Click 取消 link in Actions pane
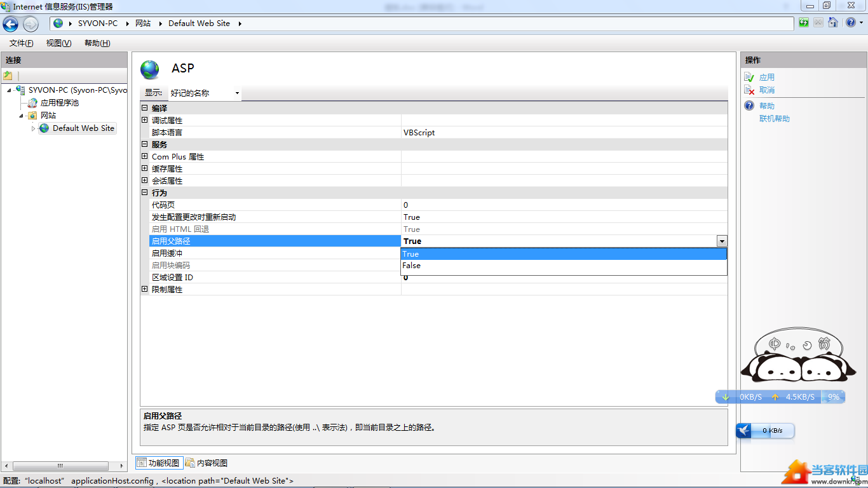 pyautogui.click(x=767, y=90)
